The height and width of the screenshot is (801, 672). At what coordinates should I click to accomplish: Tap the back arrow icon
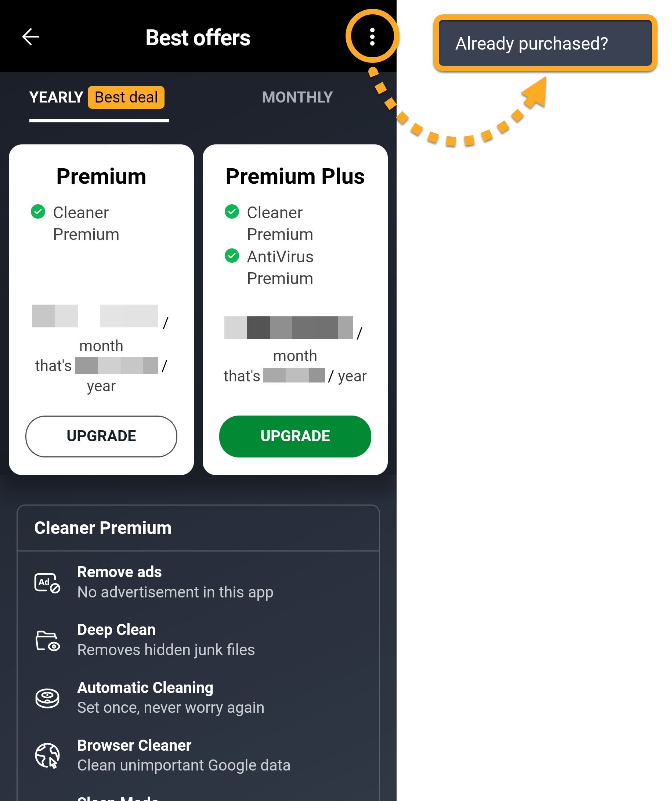[x=31, y=37]
